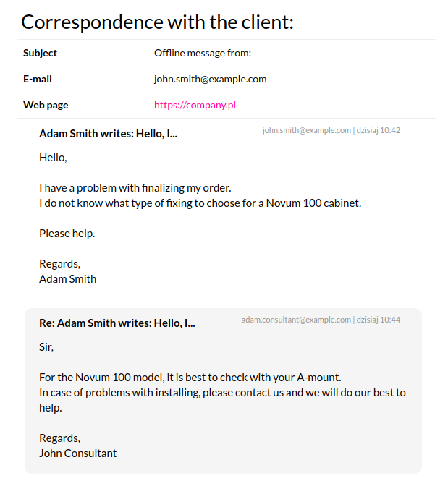Viewport: 448px width, 486px height.
Task: Click the first message title "Adam Smith writes: Hello, I..."
Action: (108, 133)
